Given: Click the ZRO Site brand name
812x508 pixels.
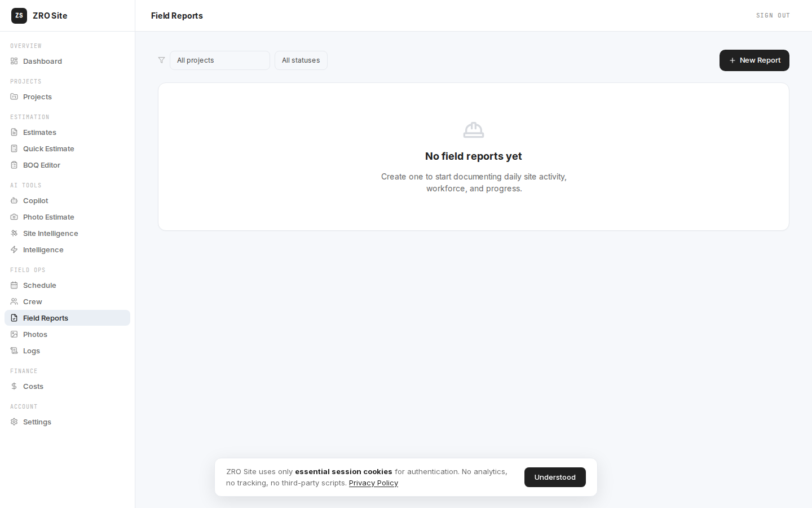Looking at the screenshot, I should point(50,16).
